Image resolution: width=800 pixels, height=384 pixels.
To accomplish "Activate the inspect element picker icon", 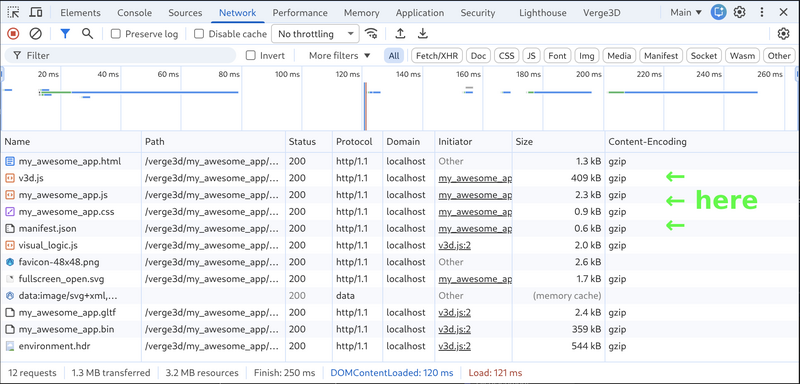I will click(x=13, y=12).
